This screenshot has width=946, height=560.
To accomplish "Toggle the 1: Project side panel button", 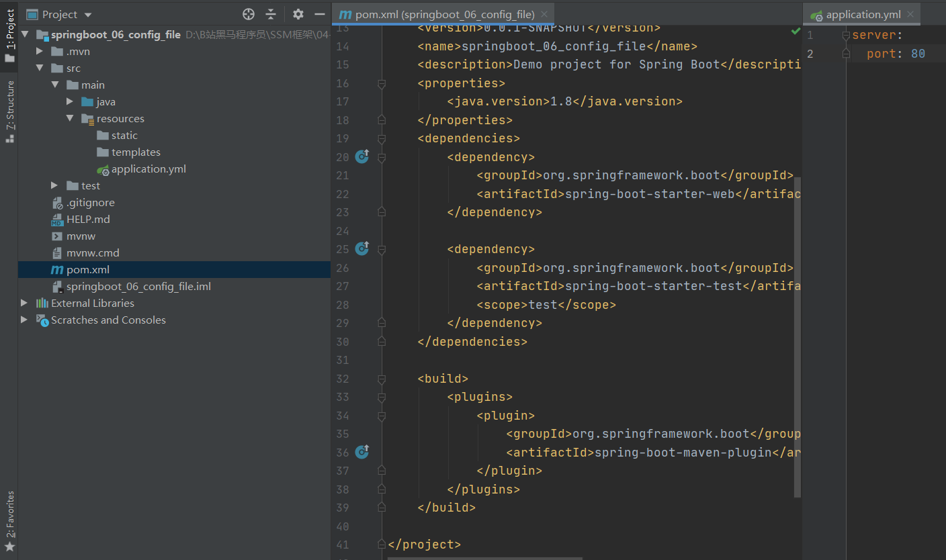I will pos(9,35).
